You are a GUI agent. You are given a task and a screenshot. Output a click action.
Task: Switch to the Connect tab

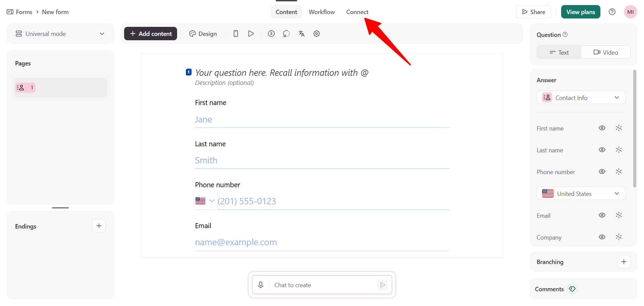(357, 12)
